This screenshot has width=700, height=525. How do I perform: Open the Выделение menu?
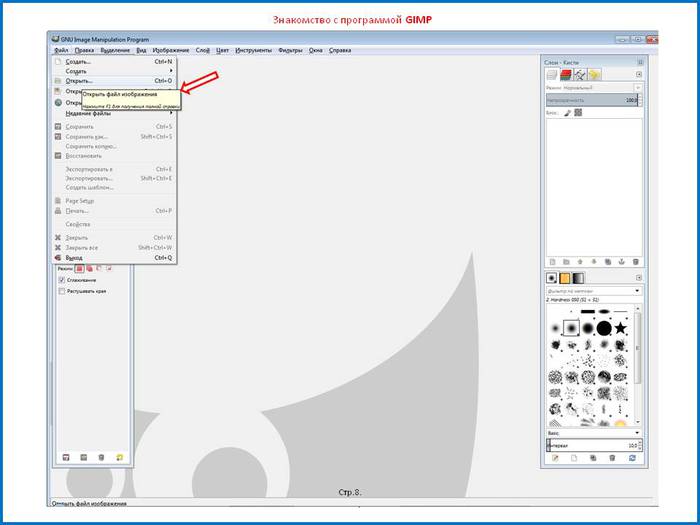[115, 50]
